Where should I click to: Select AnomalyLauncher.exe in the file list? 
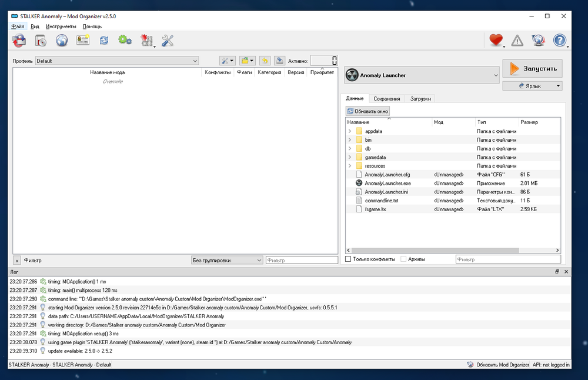(387, 183)
